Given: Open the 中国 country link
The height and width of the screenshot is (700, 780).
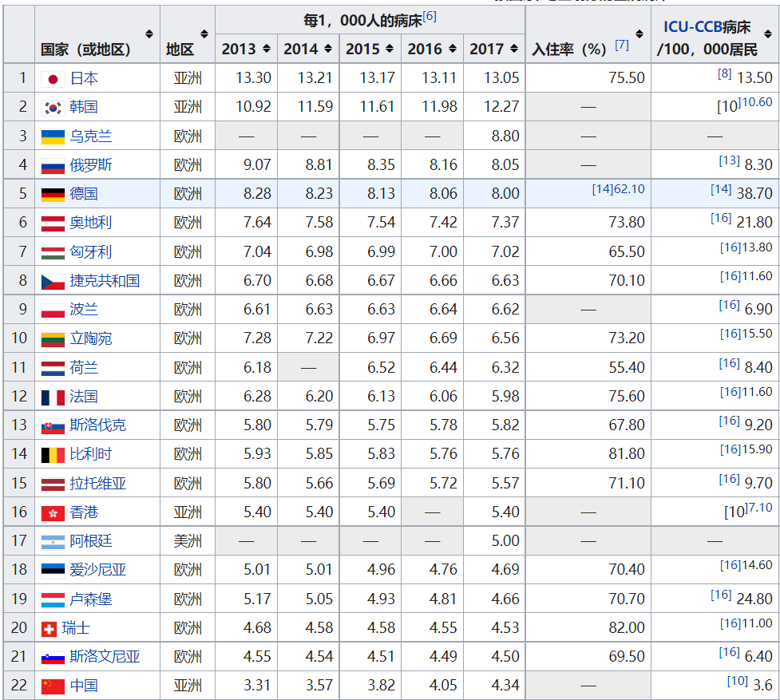Looking at the screenshot, I should click(84, 686).
